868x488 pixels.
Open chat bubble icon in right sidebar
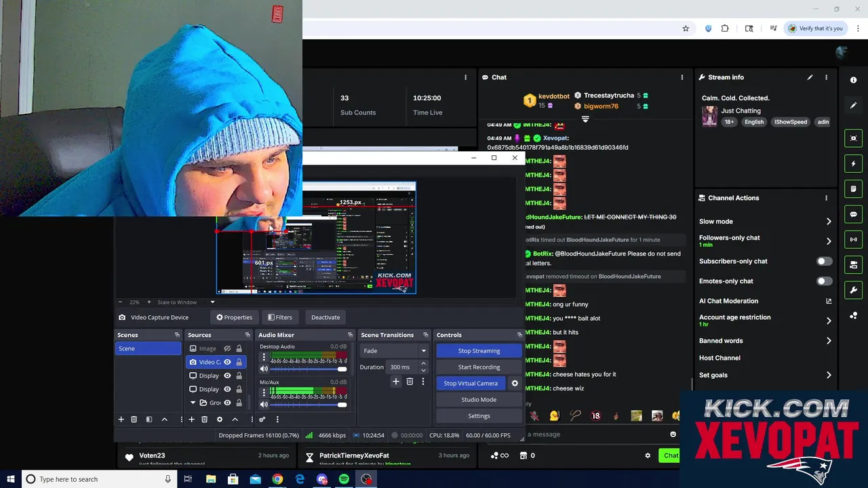tap(853, 214)
